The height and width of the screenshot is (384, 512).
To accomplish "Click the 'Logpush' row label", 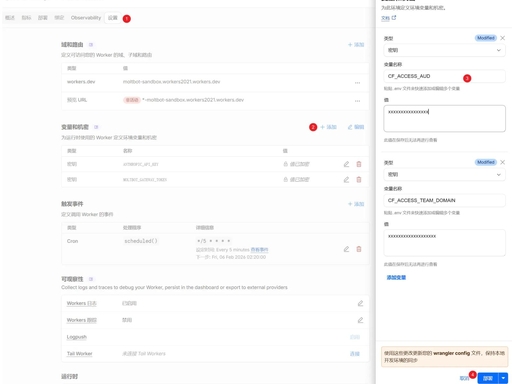I will [77, 337].
